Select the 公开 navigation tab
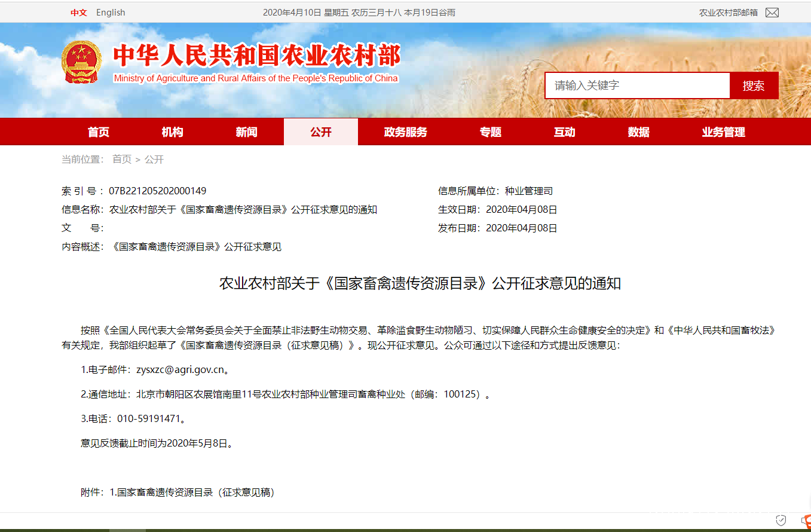 coord(321,132)
